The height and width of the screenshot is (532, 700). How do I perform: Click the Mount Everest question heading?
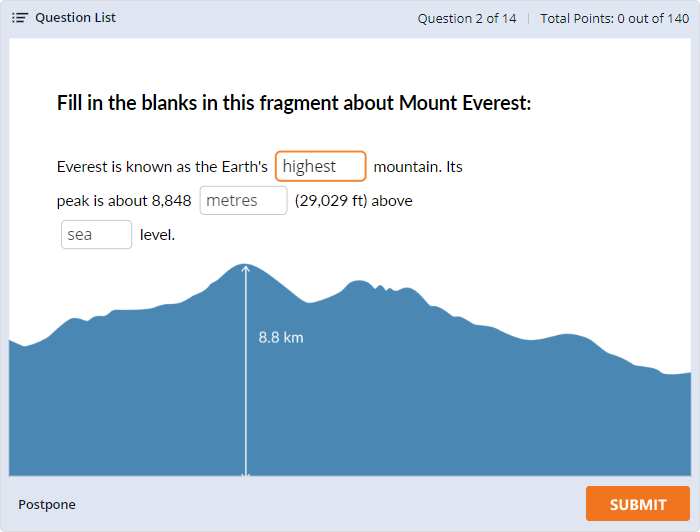[x=294, y=103]
